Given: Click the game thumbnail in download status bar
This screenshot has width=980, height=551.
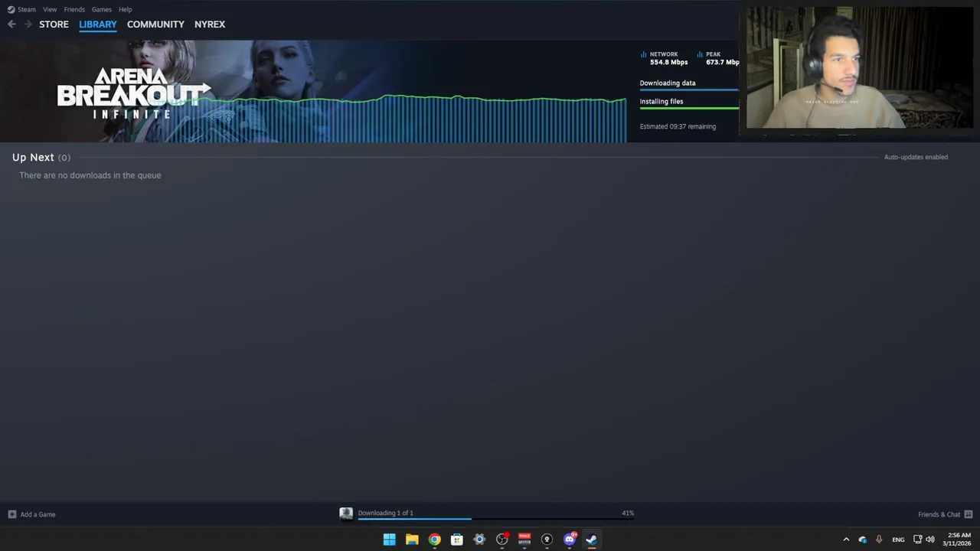Looking at the screenshot, I should (x=346, y=514).
